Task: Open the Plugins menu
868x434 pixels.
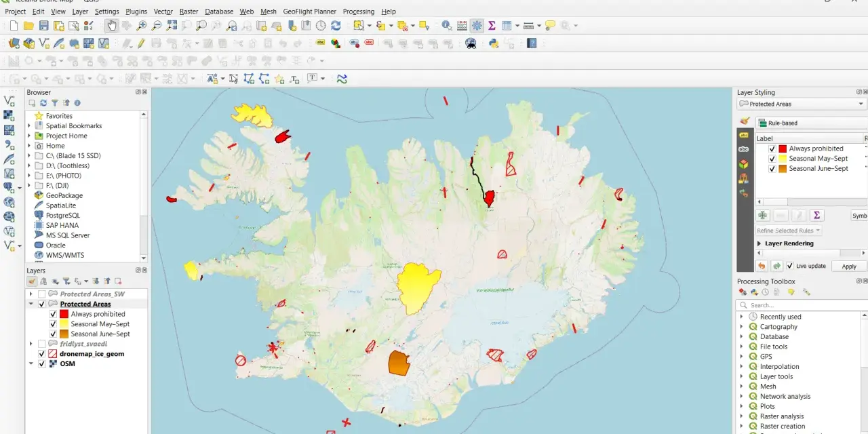Action: point(136,12)
